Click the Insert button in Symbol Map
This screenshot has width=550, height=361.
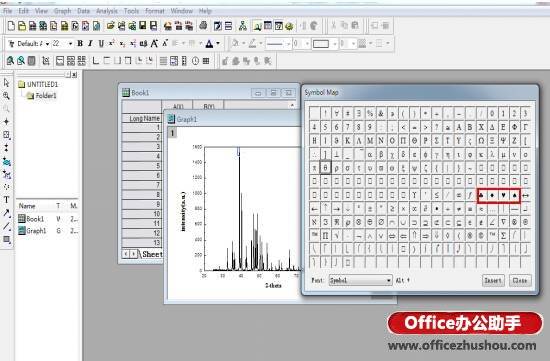(x=493, y=280)
